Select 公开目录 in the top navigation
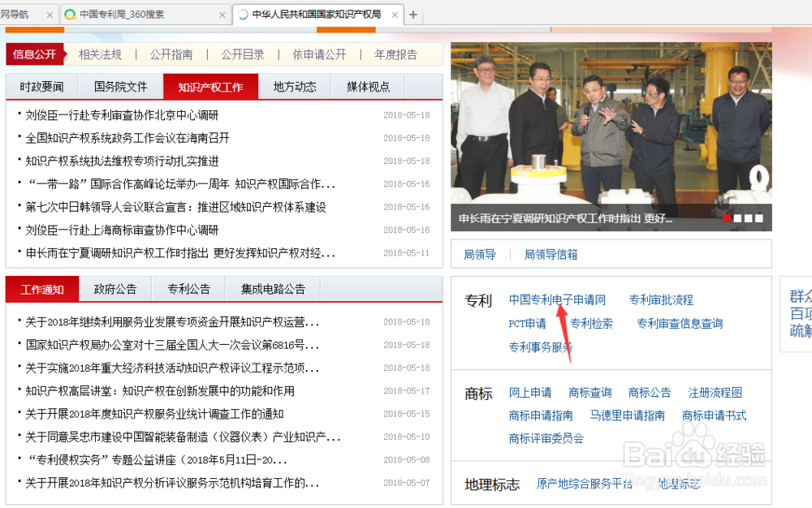 pyautogui.click(x=242, y=54)
